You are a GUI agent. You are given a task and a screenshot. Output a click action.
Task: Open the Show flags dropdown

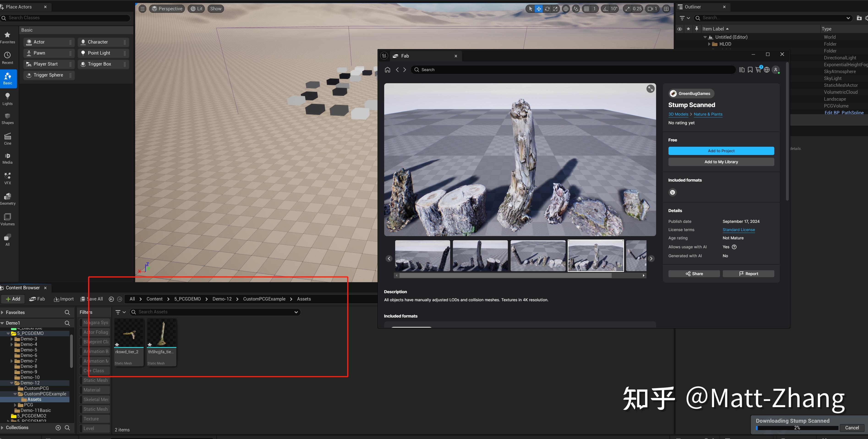[215, 8]
